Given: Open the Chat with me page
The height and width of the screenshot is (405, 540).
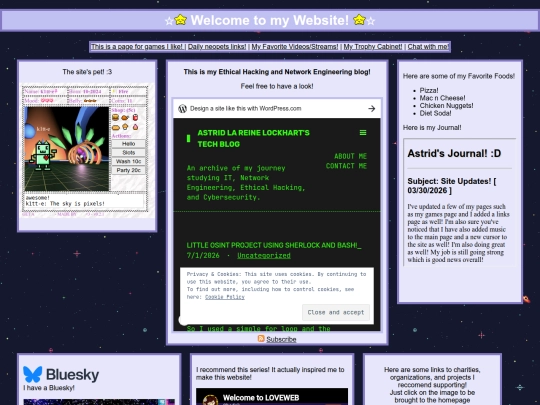Looking at the screenshot, I should click(428, 46).
